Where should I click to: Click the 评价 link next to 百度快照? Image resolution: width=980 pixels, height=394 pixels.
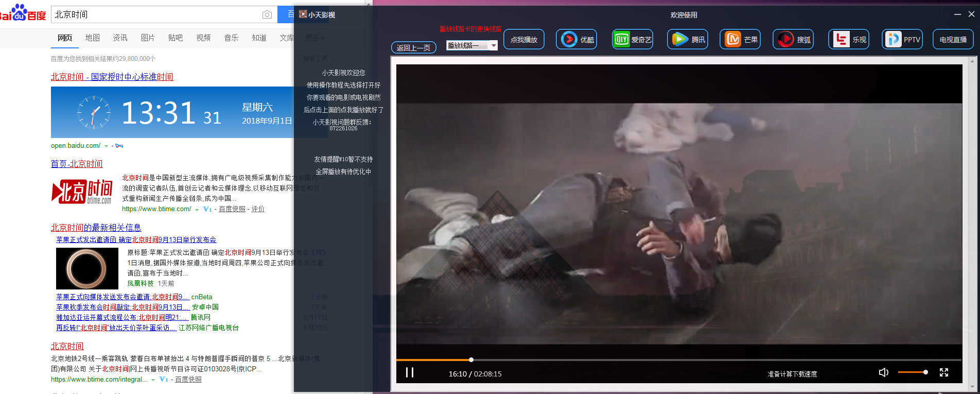pos(258,209)
